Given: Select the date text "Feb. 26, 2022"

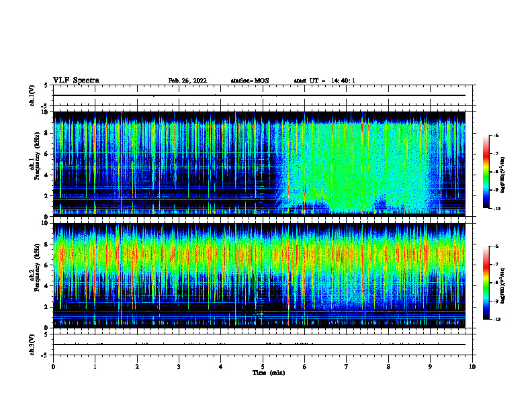Looking at the screenshot, I should 187,81.
